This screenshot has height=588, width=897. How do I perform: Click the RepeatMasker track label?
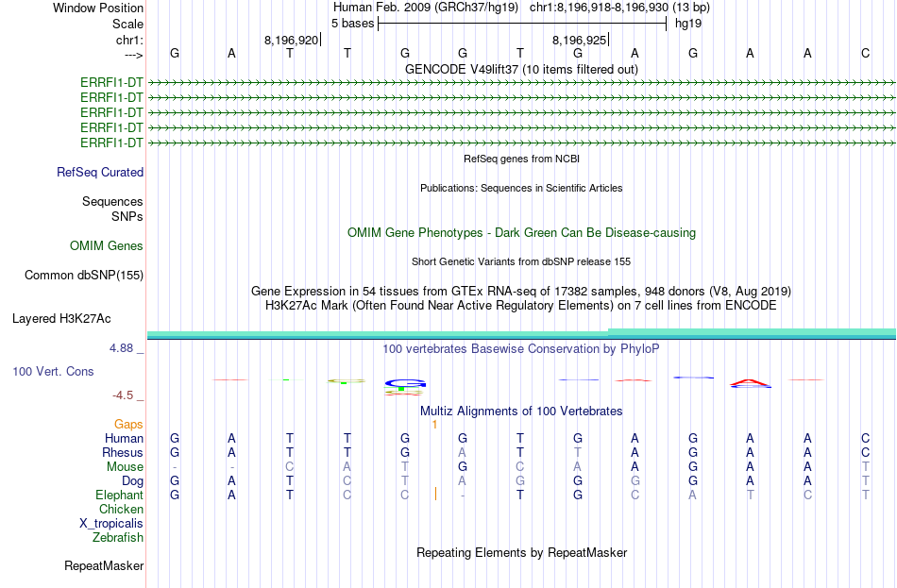pos(104,565)
